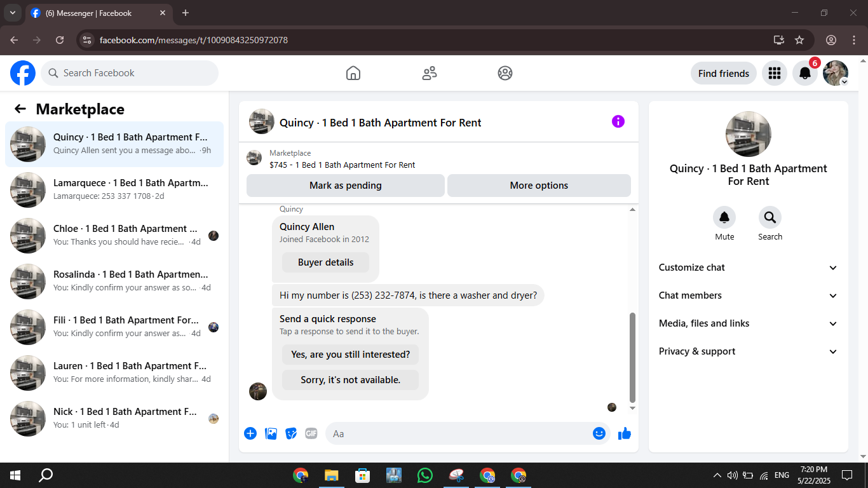The width and height of the screenshot is (868, 488).
Task: Open volume control in system tray
Action: click(x=732, y=475)
